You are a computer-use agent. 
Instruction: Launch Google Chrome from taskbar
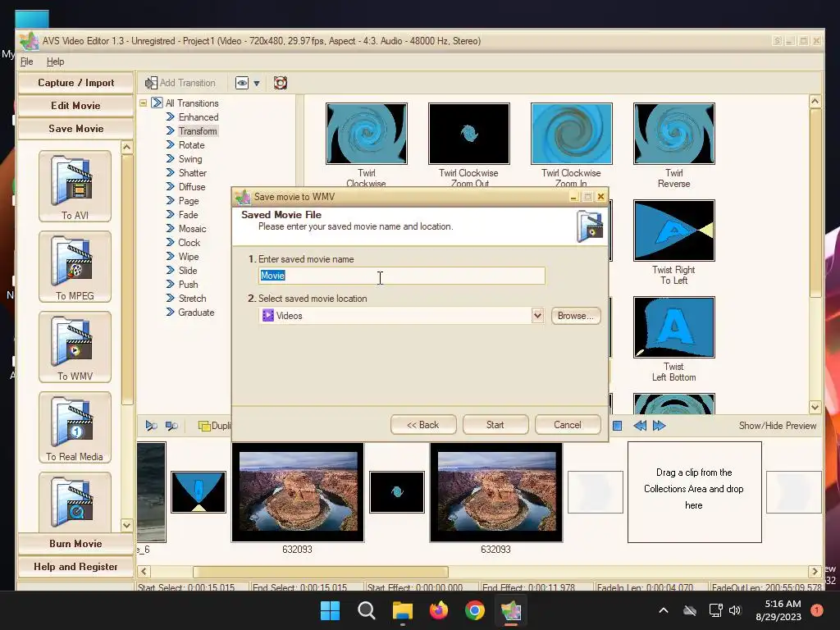coord(475,610)
